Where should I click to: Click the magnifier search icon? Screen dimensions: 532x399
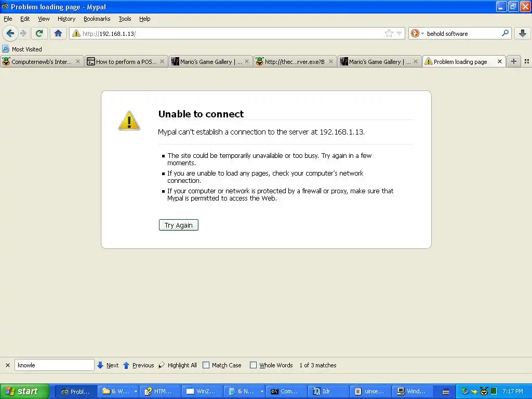pos(505,33)
